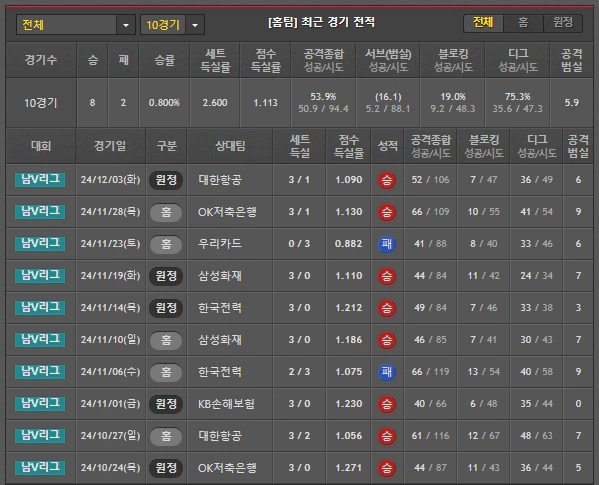This screenshot has height=485, width=599.
Task: Click the red 승 badge for 24/12/03 match
Action: coord(387,180)
